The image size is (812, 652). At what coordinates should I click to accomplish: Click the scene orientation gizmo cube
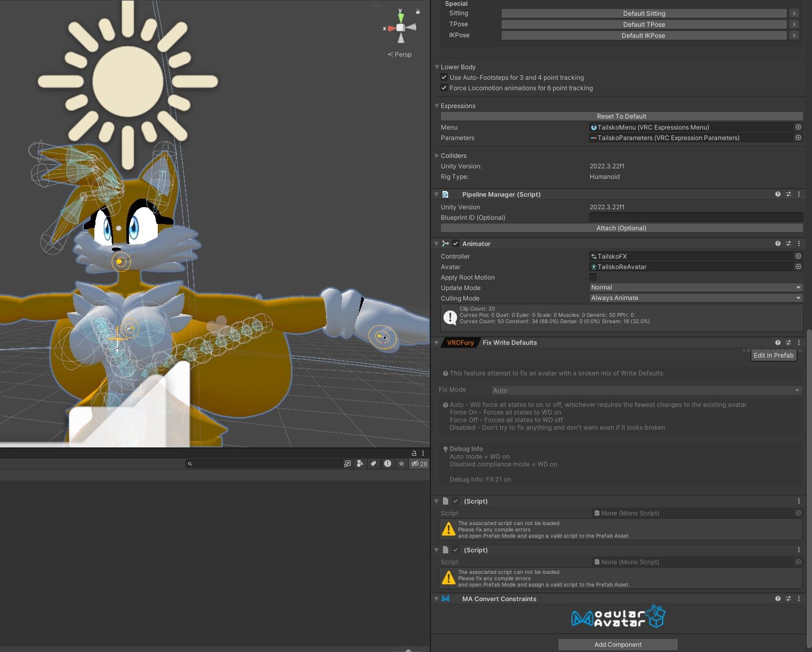click(400, 27)
